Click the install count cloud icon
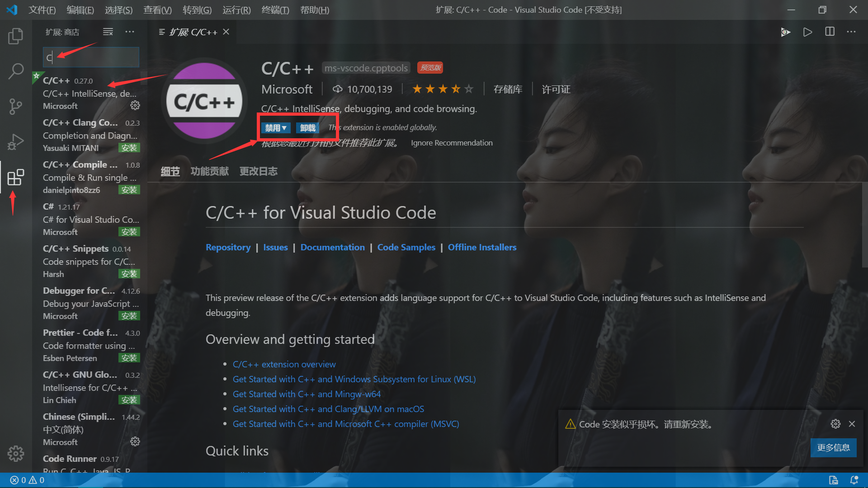This screenshot has width=868, height=488. coord(337,89)
